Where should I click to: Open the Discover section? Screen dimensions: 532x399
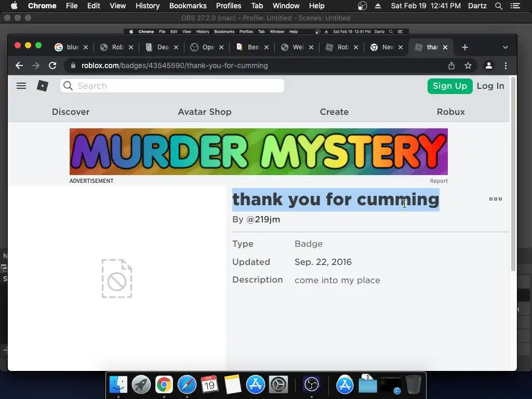71,112
